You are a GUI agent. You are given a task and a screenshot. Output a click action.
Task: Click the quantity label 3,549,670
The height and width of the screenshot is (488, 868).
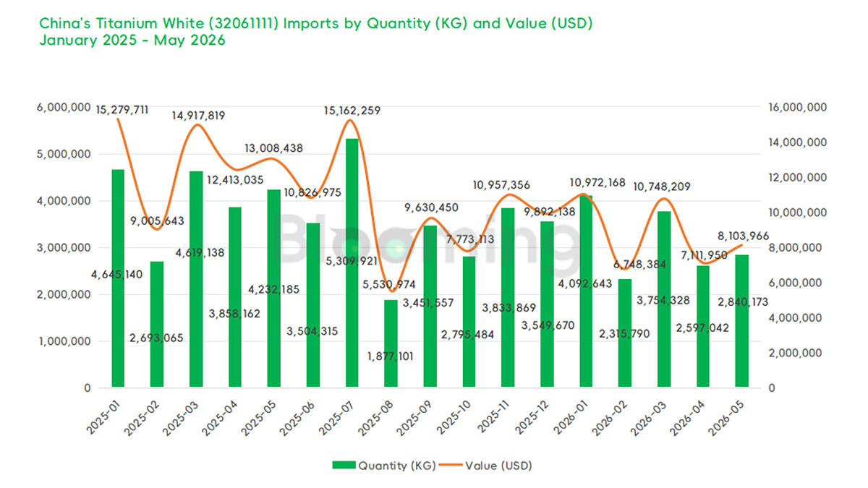548,325
